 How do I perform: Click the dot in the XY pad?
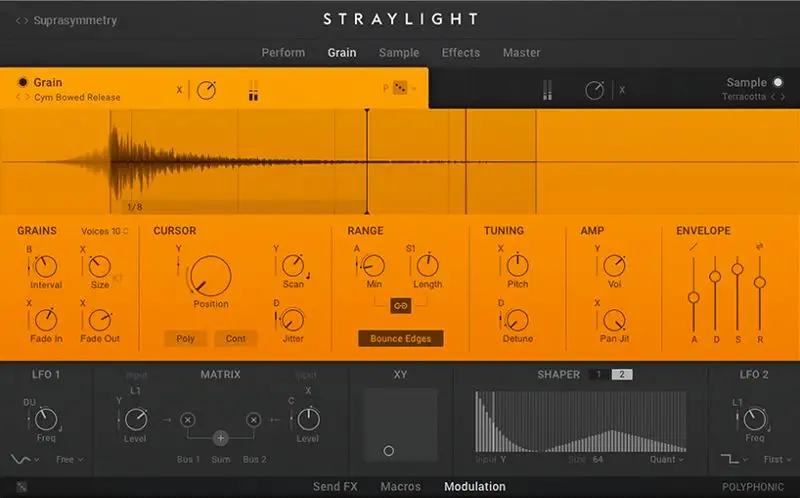click(389, 451)
